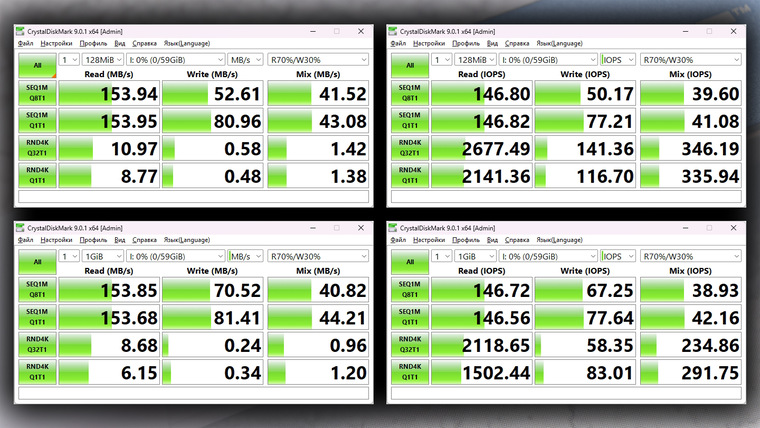Start All benchmarks in the 1GiB IOPS window
Image resolution: width=760 pixels, height=428 pixels.
[x=410, y=262]
